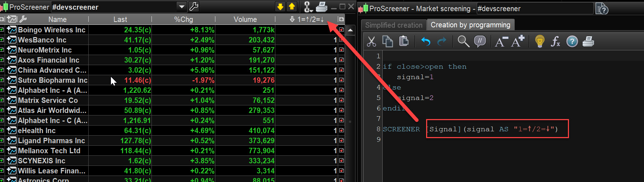Screen dimensions: 644x182
Task: Open chart icon for SCYNEXIS Inc
Action: click(12, 160)
